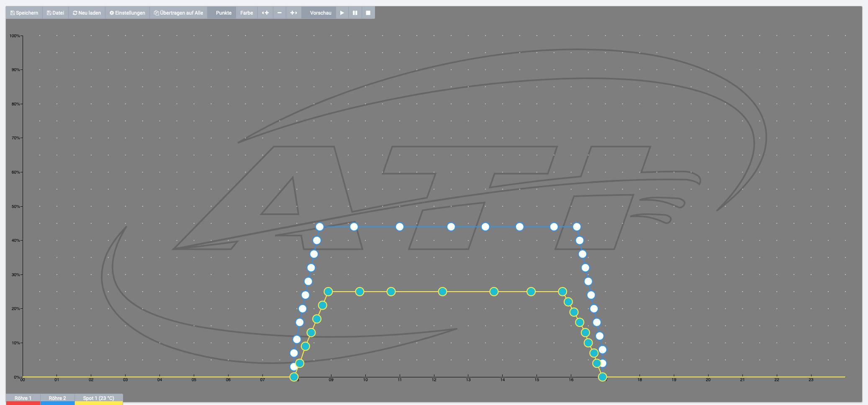The width and height of the screenshot is (868, 405).
Task: Click the yellow Spot 1 color bar
Action: point(99,403)
